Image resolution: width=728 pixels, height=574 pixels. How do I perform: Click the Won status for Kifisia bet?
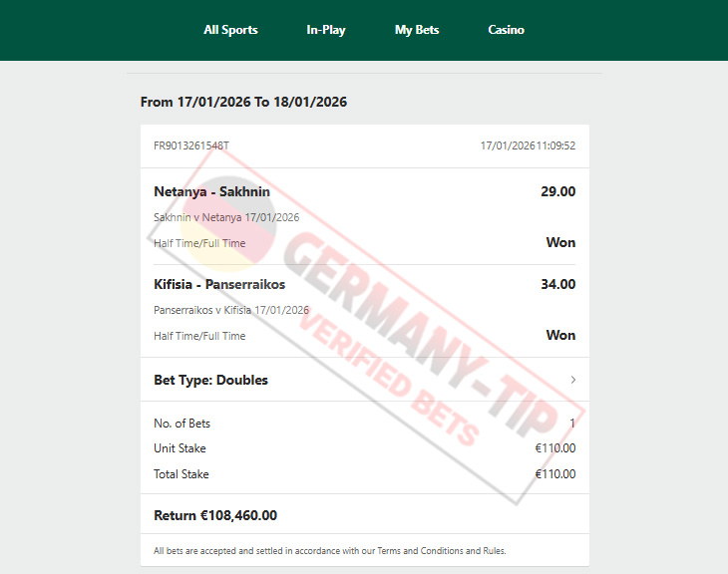[x=560, y=335]
